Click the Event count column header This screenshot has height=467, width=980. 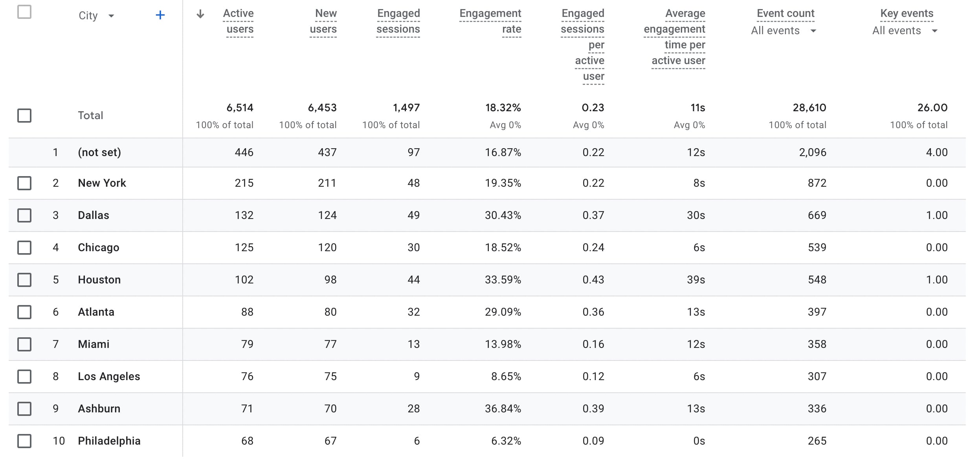(785, 13)
